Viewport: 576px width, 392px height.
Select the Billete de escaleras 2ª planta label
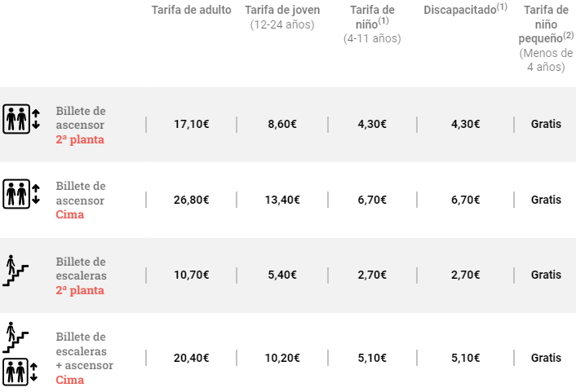click(81, 275)
